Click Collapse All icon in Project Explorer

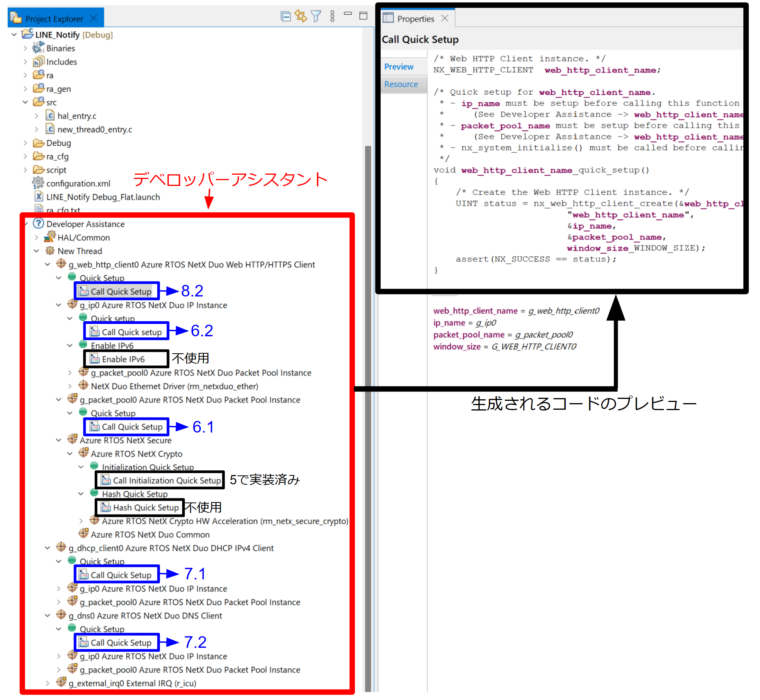click(x=286, y=16)
